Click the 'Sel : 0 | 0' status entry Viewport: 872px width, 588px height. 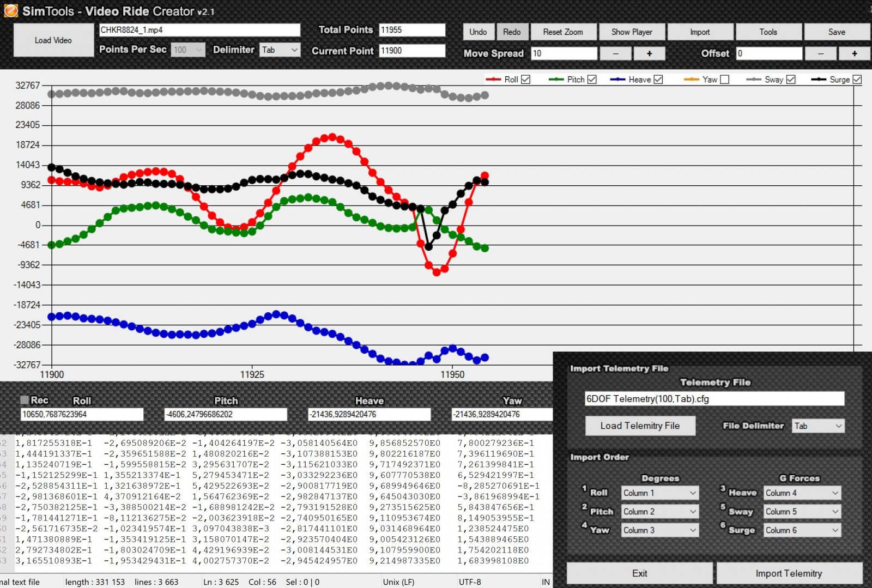point(302,582)
